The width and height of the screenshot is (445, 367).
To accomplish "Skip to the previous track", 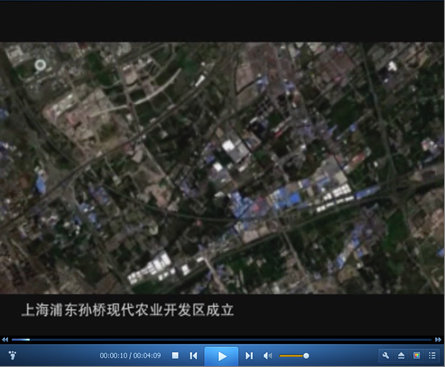I will point(193,356).
